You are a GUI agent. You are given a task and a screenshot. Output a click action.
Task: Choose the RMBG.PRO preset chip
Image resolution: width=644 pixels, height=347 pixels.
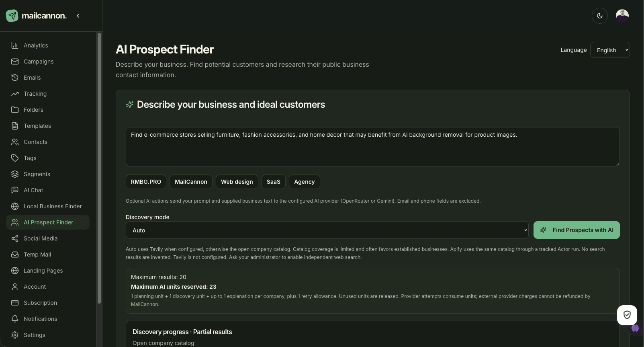point(146,182)
